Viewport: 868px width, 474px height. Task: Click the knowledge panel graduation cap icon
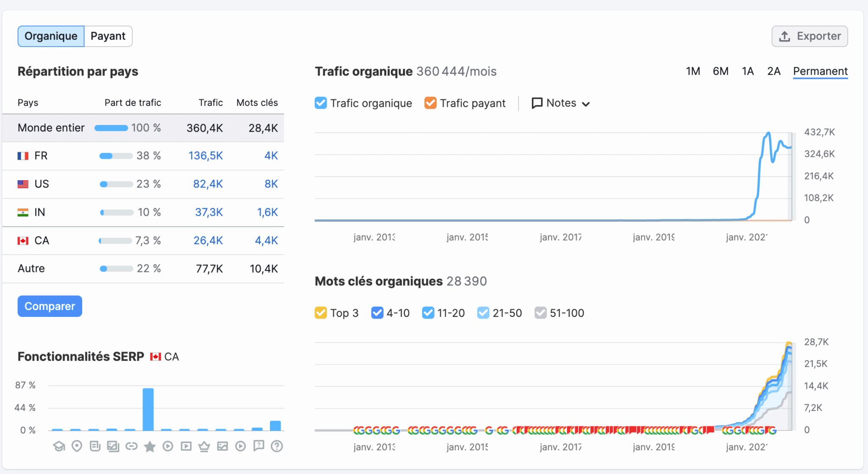point(59,446)
